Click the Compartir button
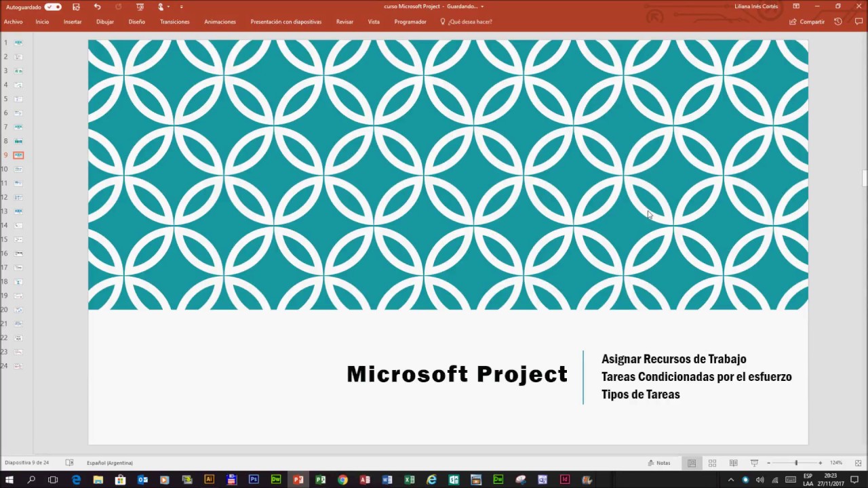 tap(807, 22)
